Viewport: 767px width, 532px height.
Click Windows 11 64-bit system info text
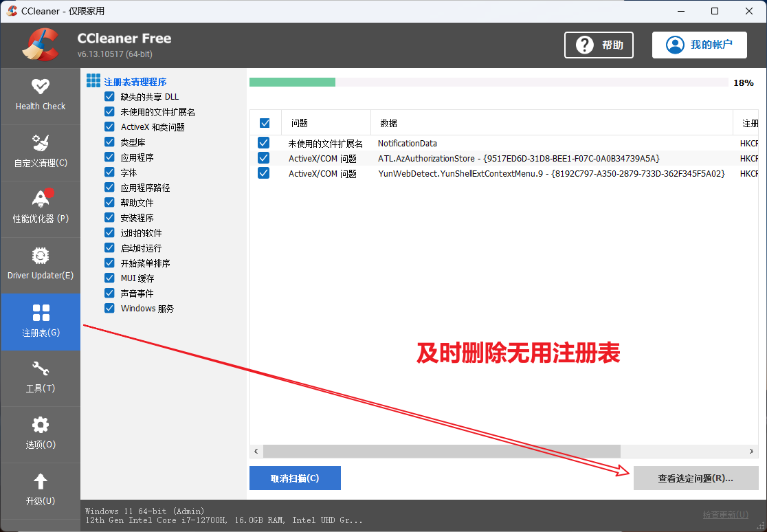[145, 511]
